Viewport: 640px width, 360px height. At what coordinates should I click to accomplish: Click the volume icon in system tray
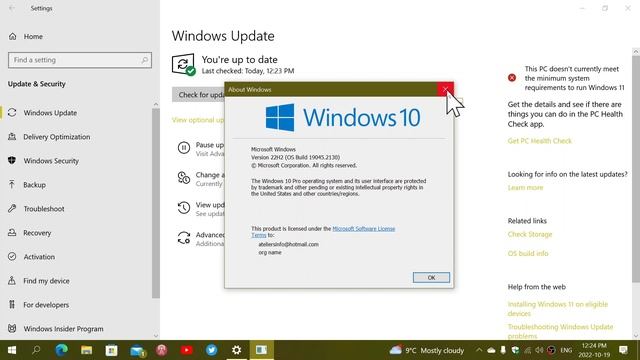[539, 350]
